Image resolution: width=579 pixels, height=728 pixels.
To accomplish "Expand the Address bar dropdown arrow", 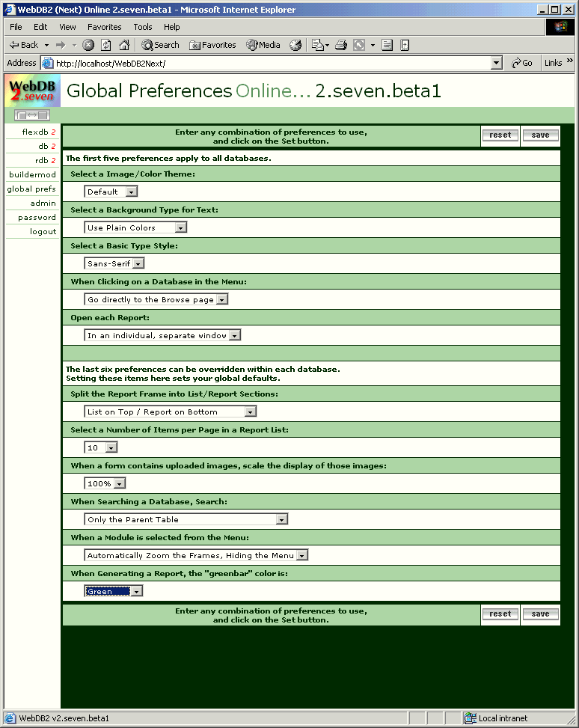I will point(497,63).
